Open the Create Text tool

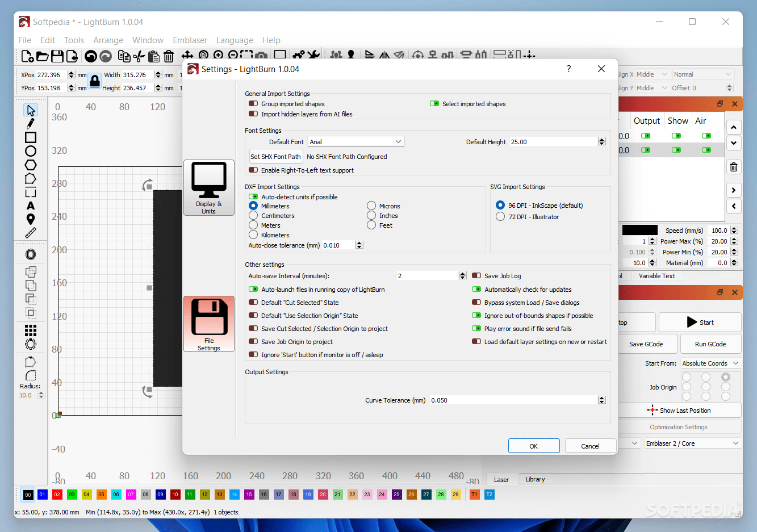coord(30,206)
